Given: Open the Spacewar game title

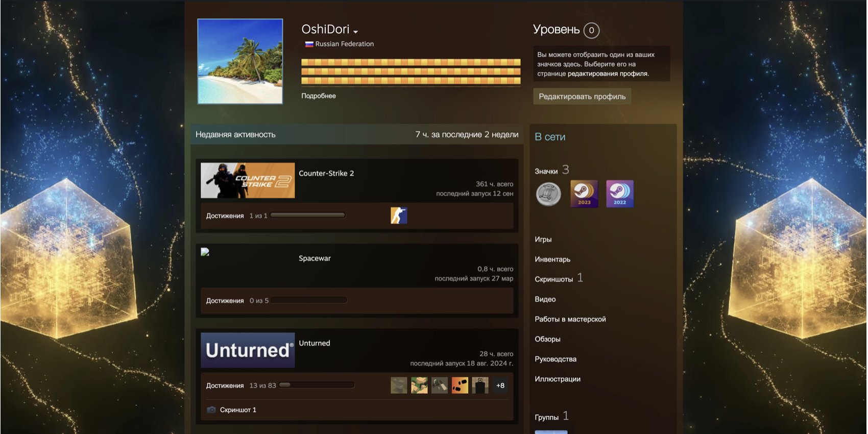Looking at the screenshot, I should pos(315,258).
